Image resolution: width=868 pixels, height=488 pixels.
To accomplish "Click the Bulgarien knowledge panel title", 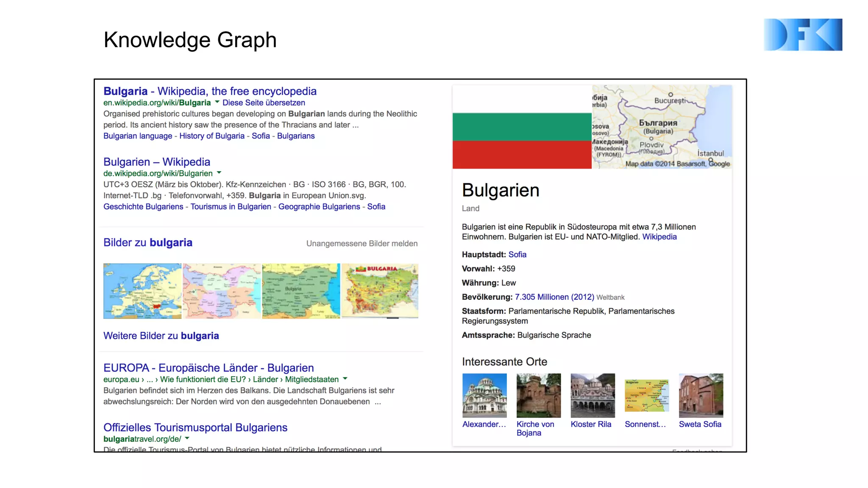I will 501,190.
